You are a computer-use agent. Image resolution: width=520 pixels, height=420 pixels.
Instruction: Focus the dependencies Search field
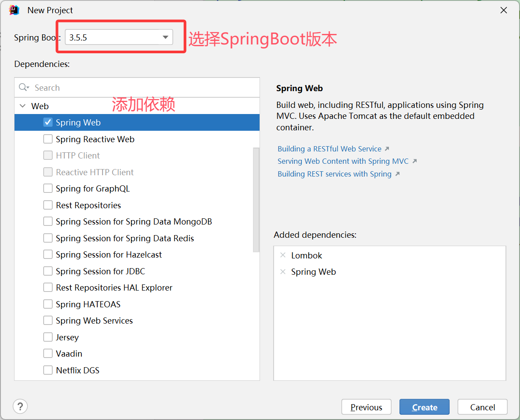(x=137, y=88)
